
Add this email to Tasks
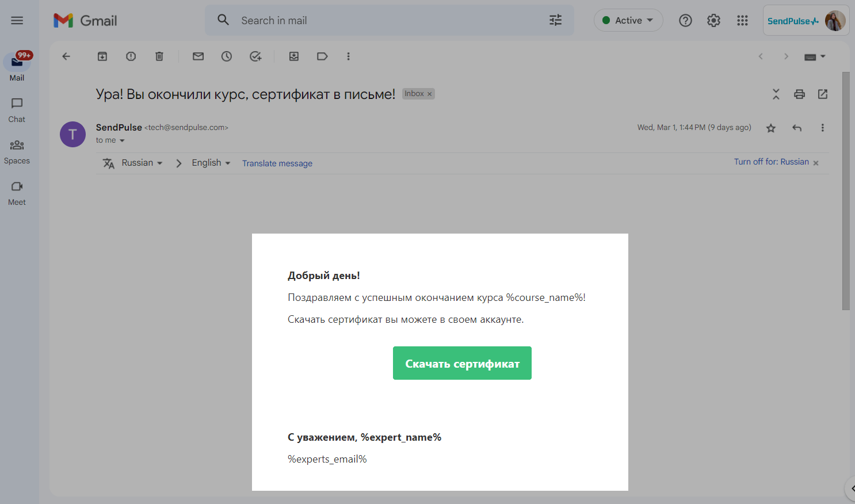tap(255, 56)
